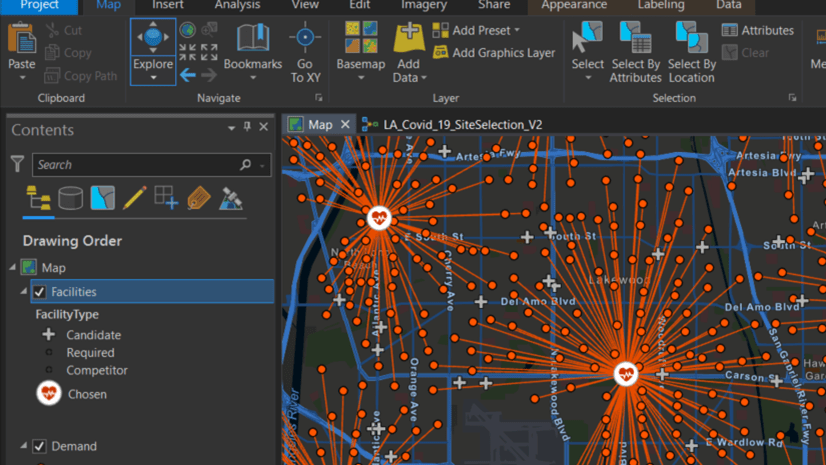Collapse the Map node in Contents

point(13,268)
